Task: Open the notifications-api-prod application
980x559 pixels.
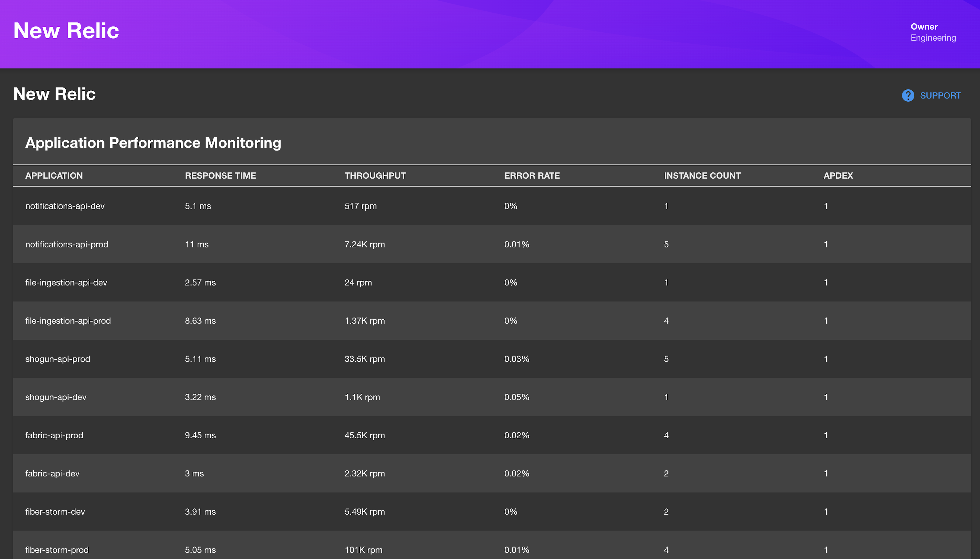Action: [x=67, y=244]
